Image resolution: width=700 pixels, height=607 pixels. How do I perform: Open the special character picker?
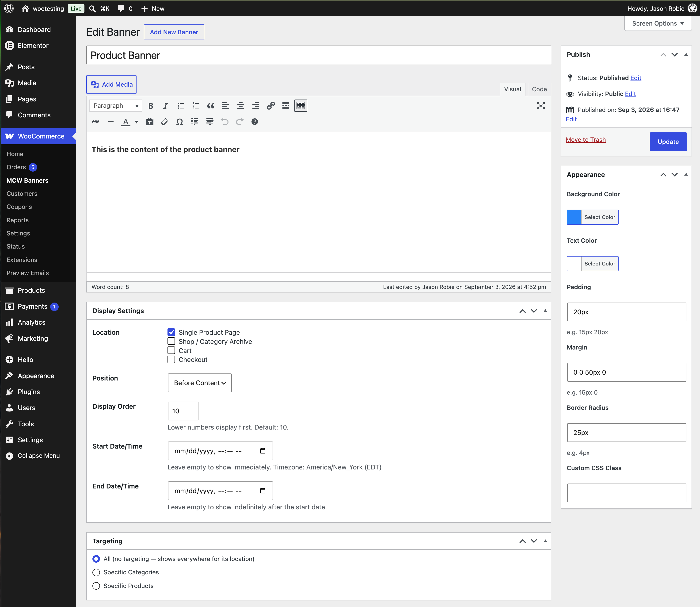pyautogui.click(x=180, y=122)
